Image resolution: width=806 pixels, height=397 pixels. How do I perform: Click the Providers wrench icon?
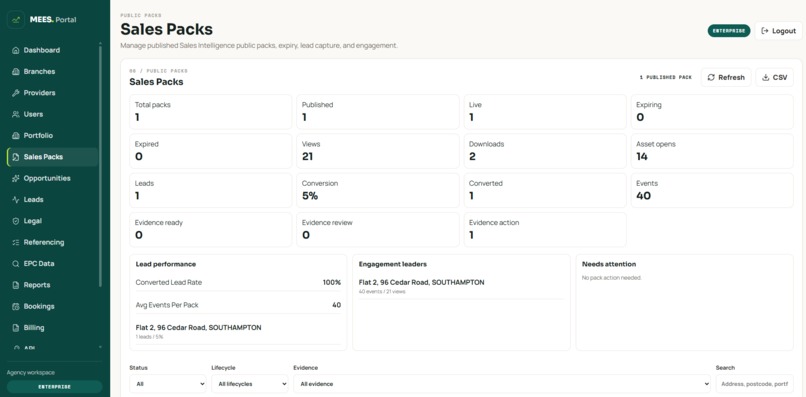pyautogui.click(x=15, y=93)
